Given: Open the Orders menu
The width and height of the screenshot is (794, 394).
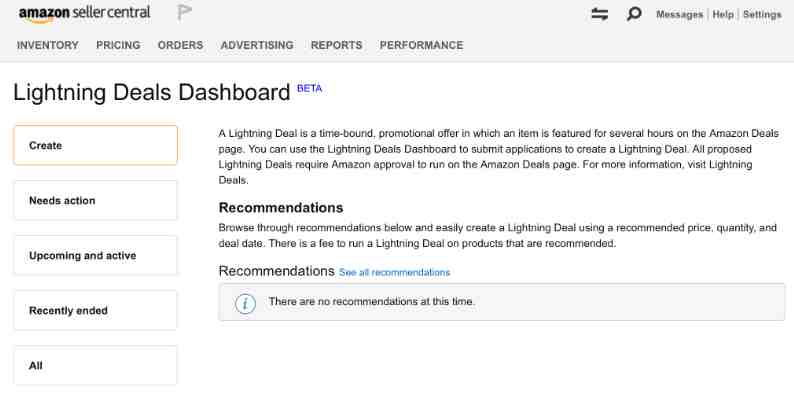Looking at the screenshot, I should tap(180, 45).
